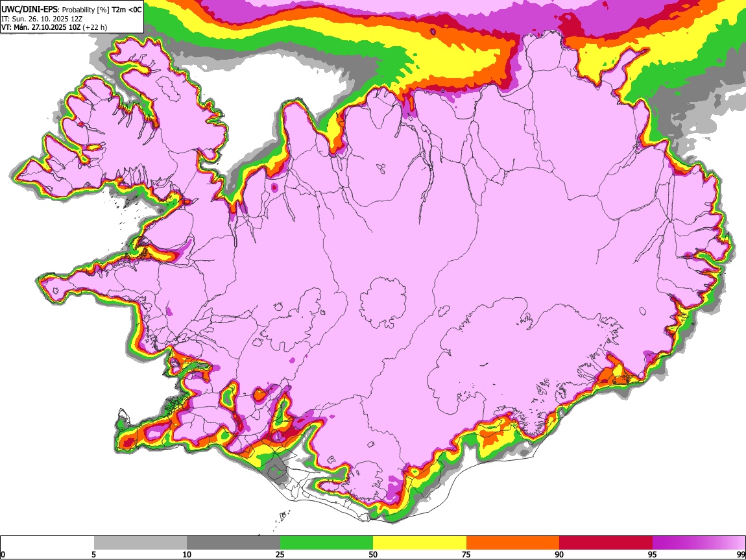The width and height of the screenshot is (746, 560).
Task: Click the green 25–50 legend segment
Action: (x=326, y=543)
